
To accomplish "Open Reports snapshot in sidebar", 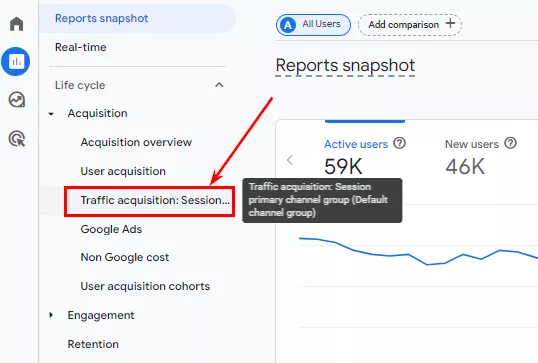I will 137,18.
